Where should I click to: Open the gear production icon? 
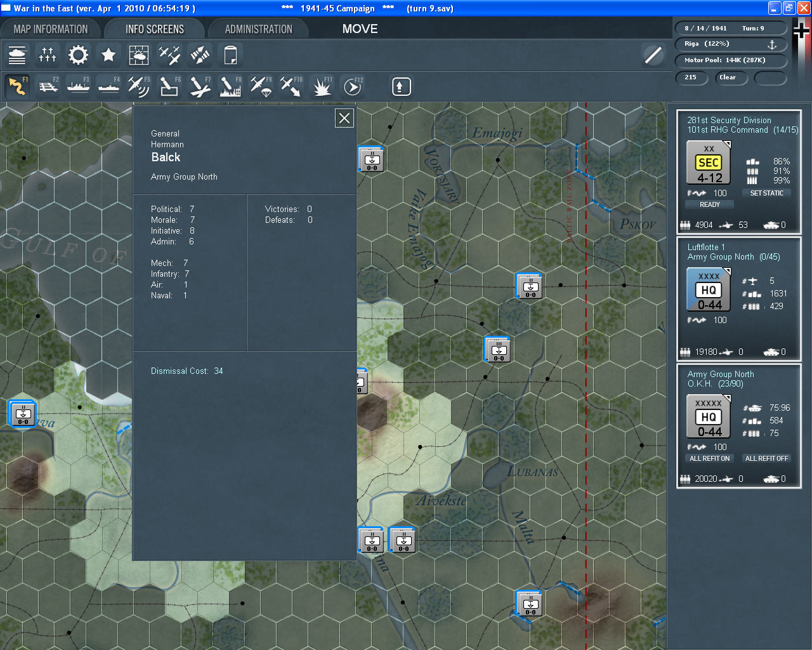coord(78,55)
